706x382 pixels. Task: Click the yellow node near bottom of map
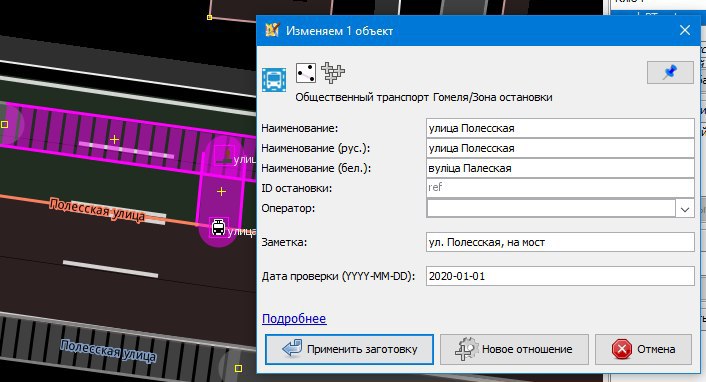(238, 368)
